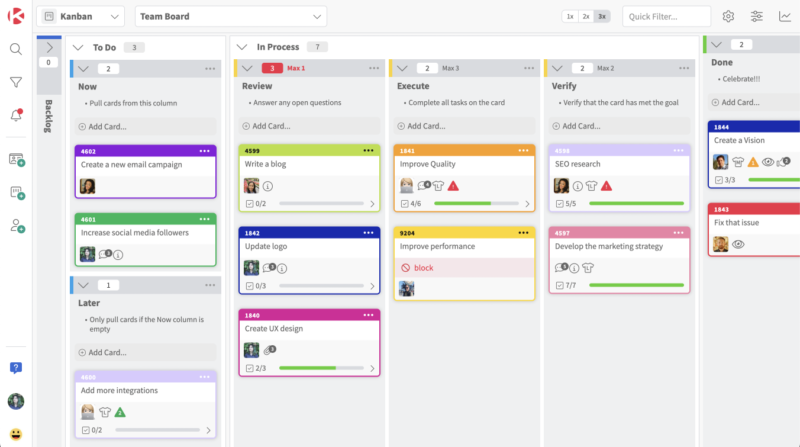Open the analytics chart icon at top right
Screen dimensions: 800x447
click(785, 17)
